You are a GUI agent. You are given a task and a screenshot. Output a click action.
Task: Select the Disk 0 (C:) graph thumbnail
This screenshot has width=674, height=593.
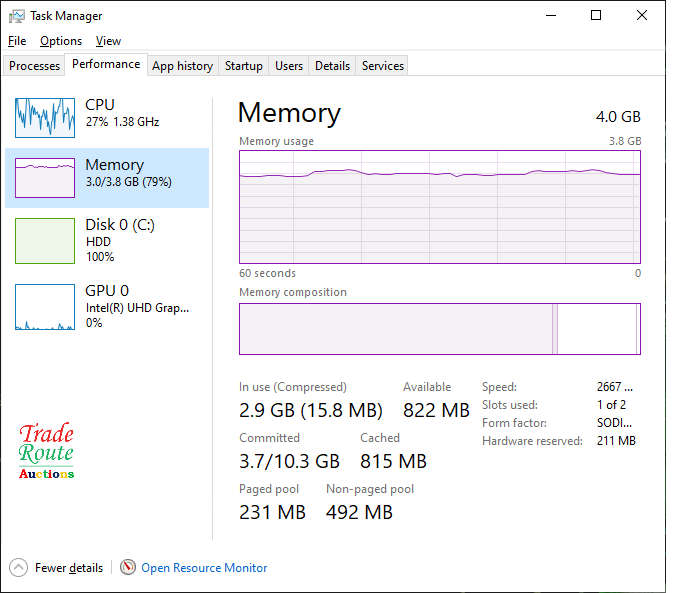pyautogui.click(x=45, y=241)
